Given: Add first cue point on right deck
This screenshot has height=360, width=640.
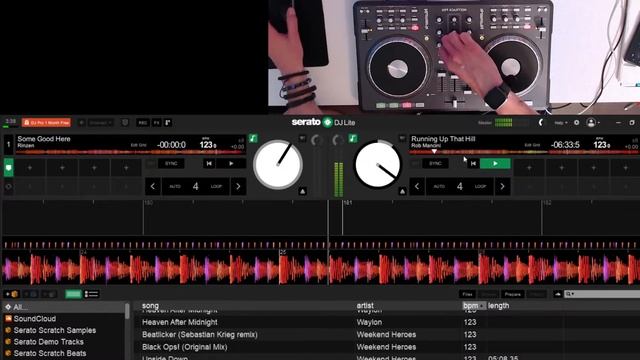Looking at the screenshot, I should (529, 168).
